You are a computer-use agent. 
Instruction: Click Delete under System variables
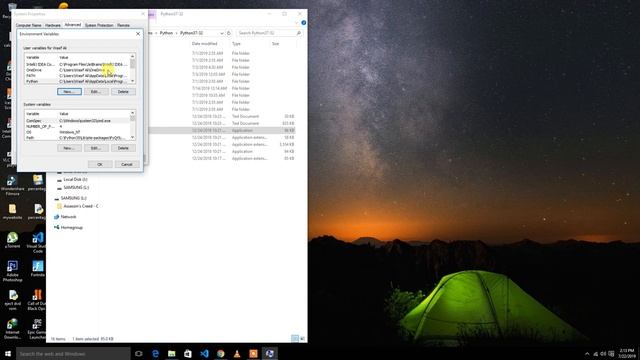(x=123, y=148)
